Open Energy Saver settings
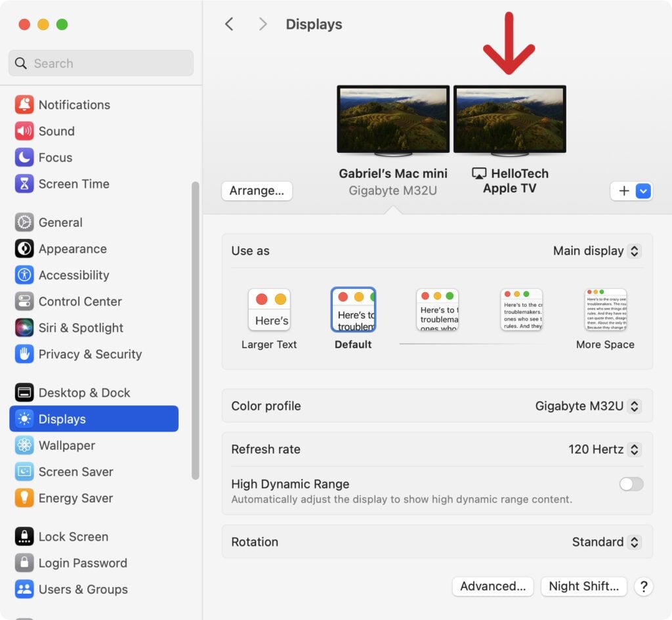 pos(94,498)
